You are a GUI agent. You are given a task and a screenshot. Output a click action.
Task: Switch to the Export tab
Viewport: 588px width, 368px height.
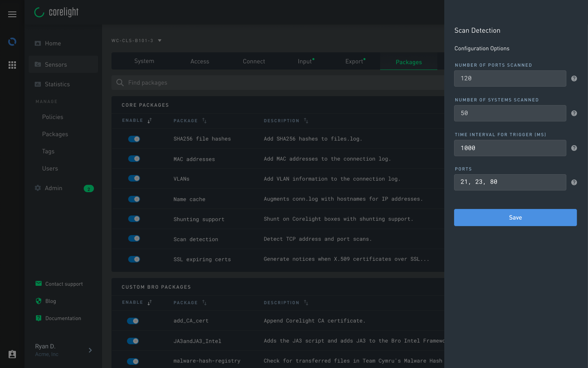354,61
